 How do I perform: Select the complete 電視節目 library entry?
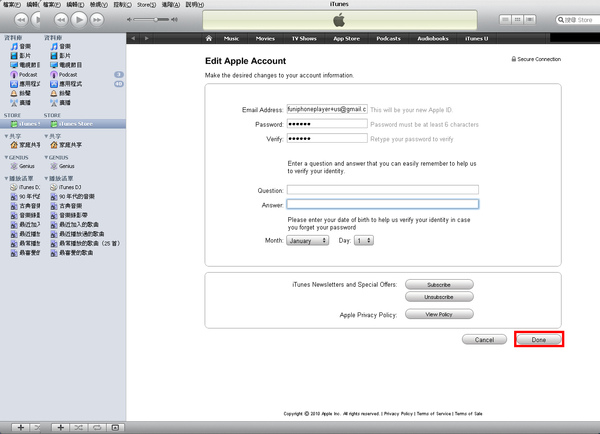click(66, 65)
